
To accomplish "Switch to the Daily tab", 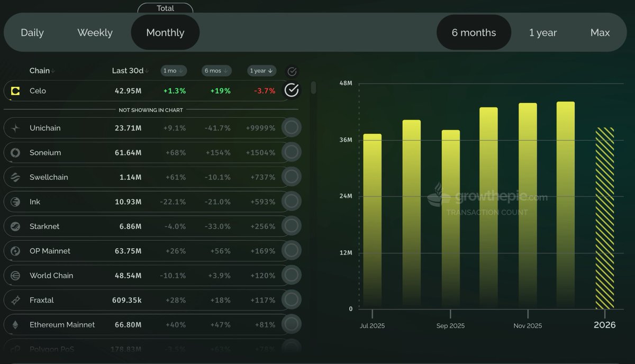I will click(x=32, y=33).
